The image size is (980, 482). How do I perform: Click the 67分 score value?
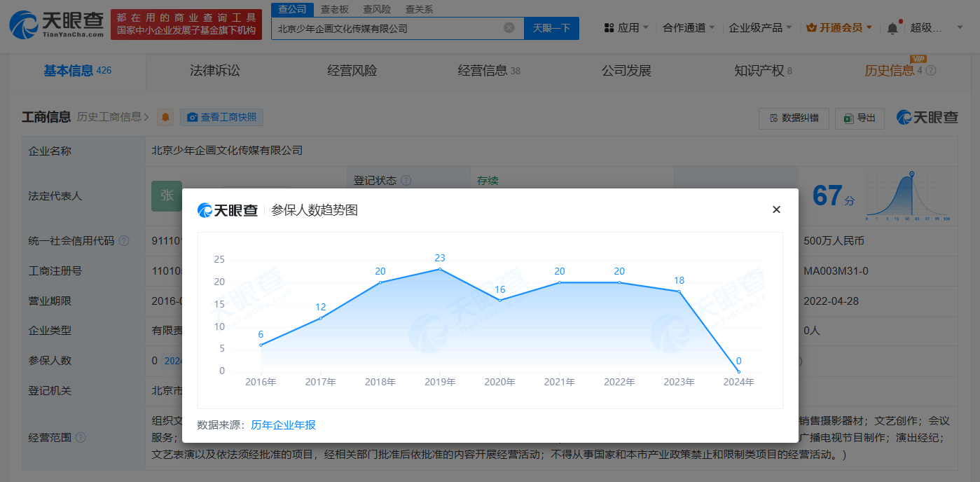834,195
